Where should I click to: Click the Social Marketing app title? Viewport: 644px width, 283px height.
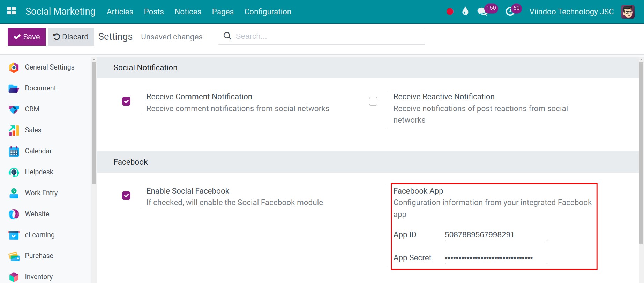(x=60, y=11)
